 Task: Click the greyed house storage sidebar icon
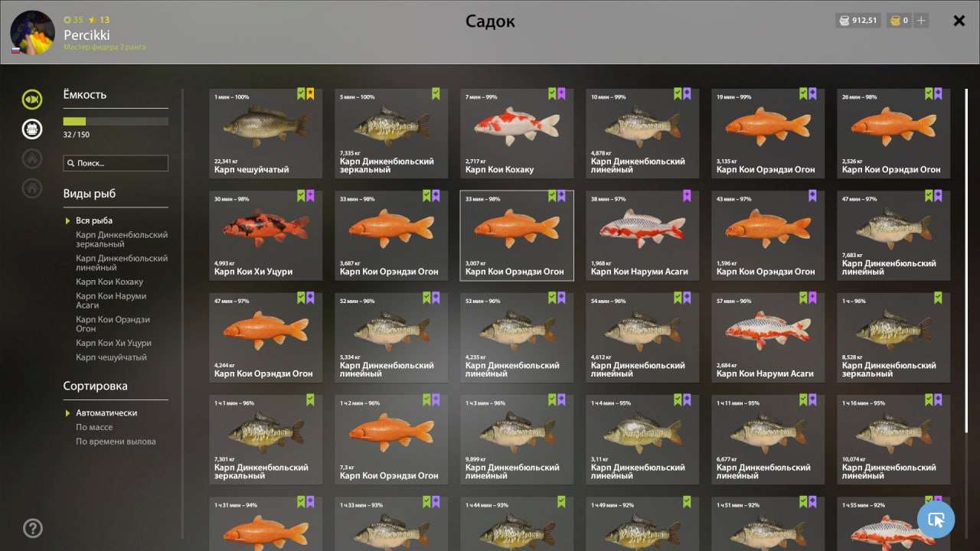[32, 187]
